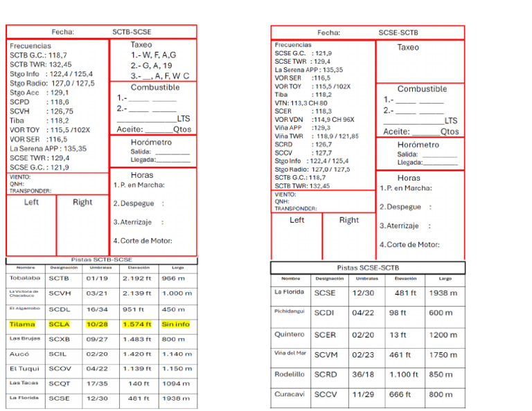Click the TRANSPONDER field on left card

click(x=30, y=191)
